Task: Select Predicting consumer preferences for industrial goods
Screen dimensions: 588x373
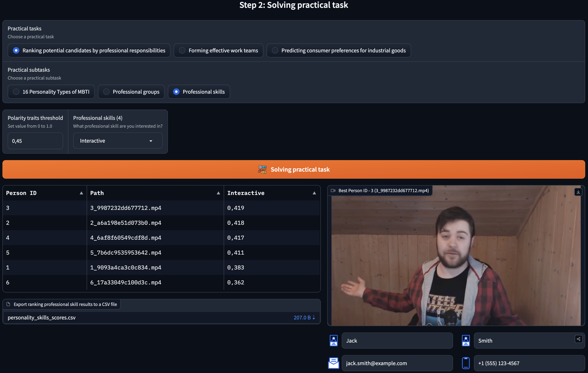Action: (275, 51)
